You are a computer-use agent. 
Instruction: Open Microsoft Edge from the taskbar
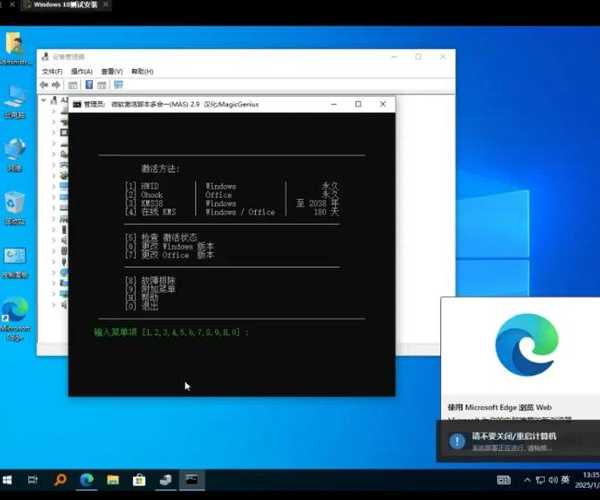click(87, 480)
